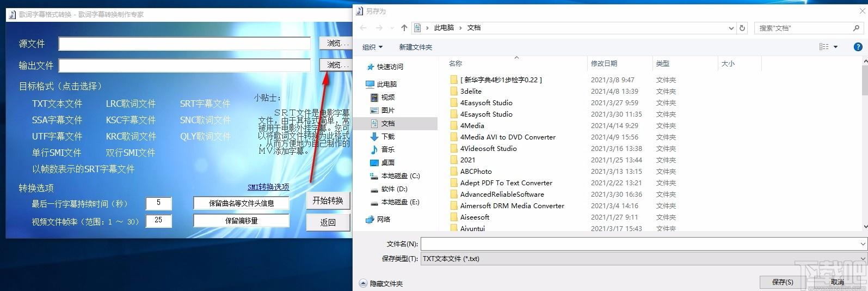Select 新华字典4秒1步检字0.22 folder
Screen dimensions: 868x291
coord(501,80)
